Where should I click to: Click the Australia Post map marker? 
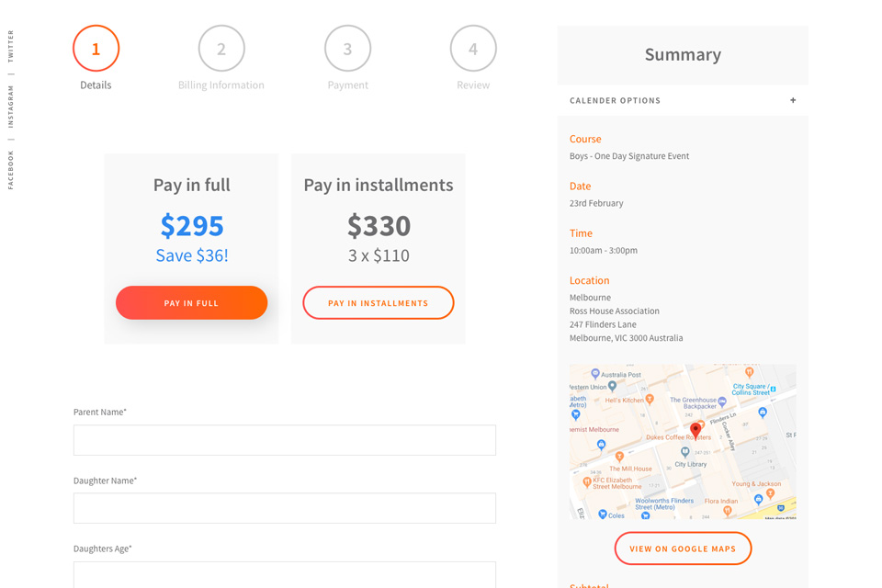click(595, 374)
